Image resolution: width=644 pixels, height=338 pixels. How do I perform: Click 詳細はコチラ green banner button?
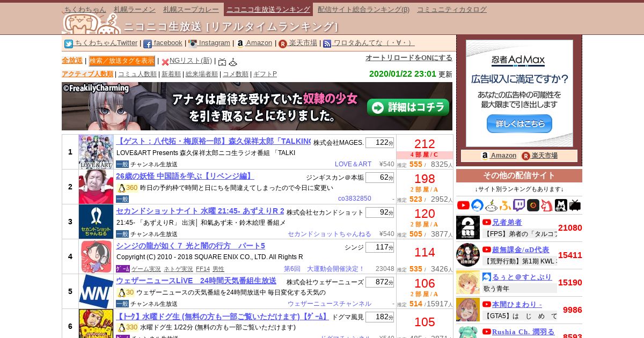tap(408, 107)
